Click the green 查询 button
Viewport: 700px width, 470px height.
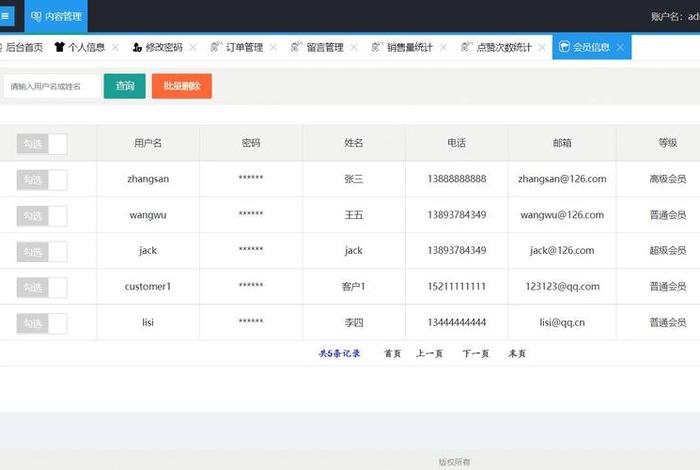(125, 86)
